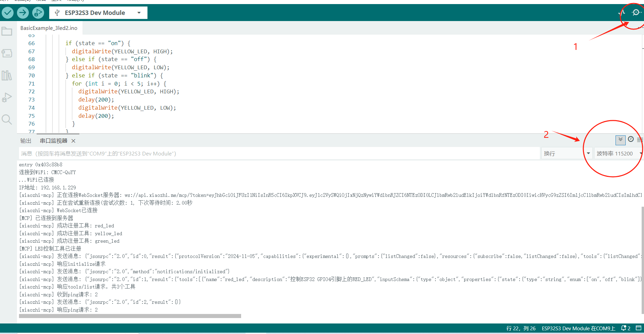Click 行 22, 列 26 cursor position
Viewport: 644px width, 334px height.
(x=521, y=328)
